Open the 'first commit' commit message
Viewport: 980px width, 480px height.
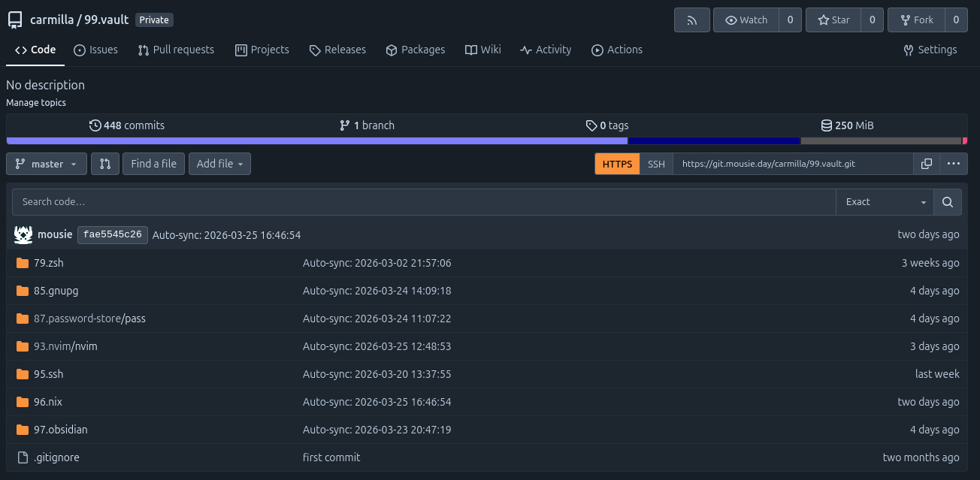pos(331,457)
